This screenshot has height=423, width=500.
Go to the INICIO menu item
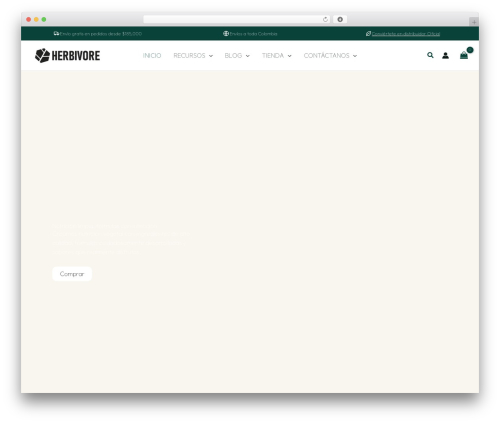pyautogui.click(x=152, y=56)
